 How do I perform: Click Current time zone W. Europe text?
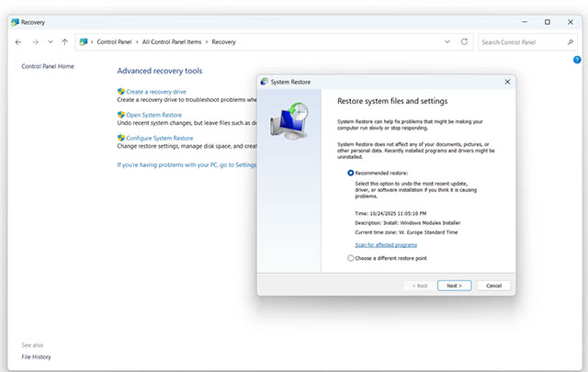[406, 232]
